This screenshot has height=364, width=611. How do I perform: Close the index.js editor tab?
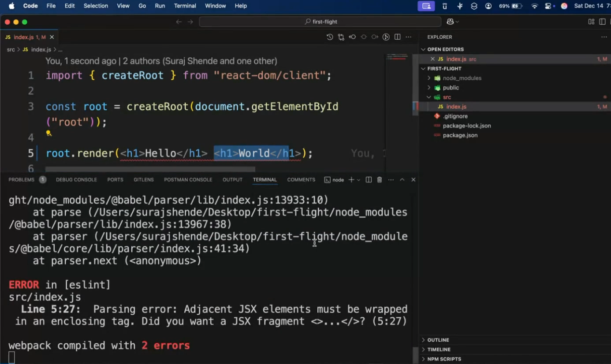(x=52, y=37)
